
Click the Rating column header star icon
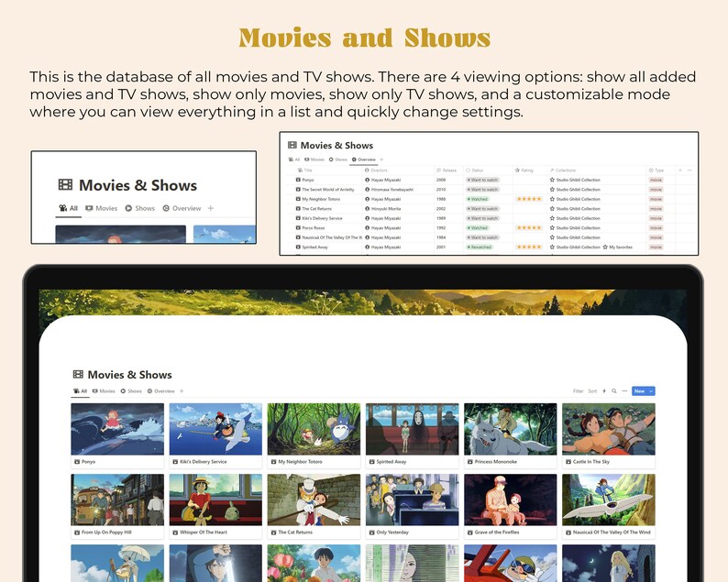(517, 170)
